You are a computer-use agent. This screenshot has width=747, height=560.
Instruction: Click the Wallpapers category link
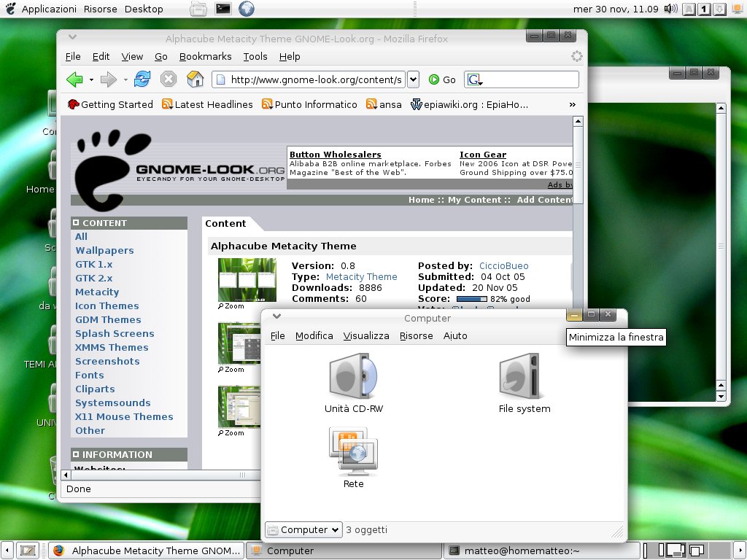tap(104, 250)
